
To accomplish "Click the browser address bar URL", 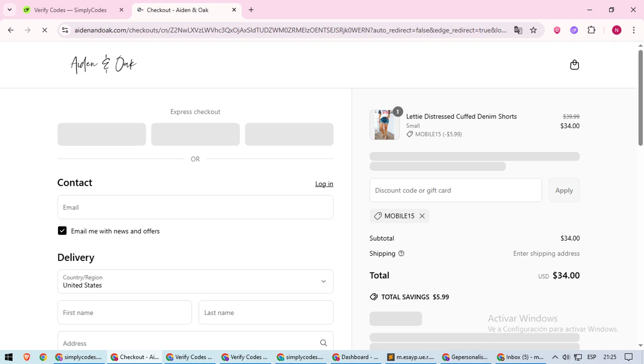I will tap(290, 30).
